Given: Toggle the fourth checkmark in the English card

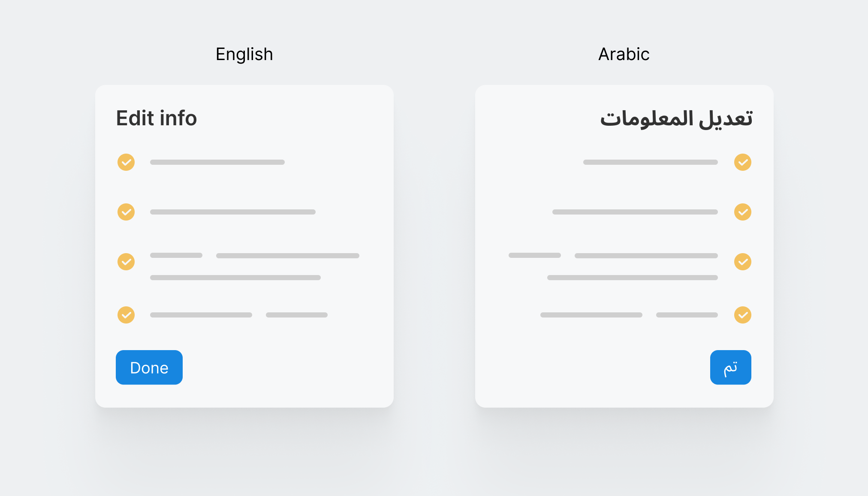Looking at the screenshot, I should [126, 315].
